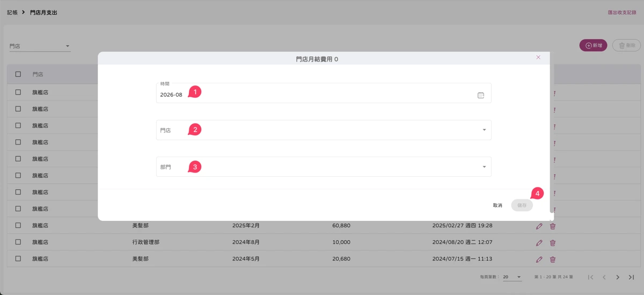Go to the next page of results
644x295 pixels.
click(618, 277)
